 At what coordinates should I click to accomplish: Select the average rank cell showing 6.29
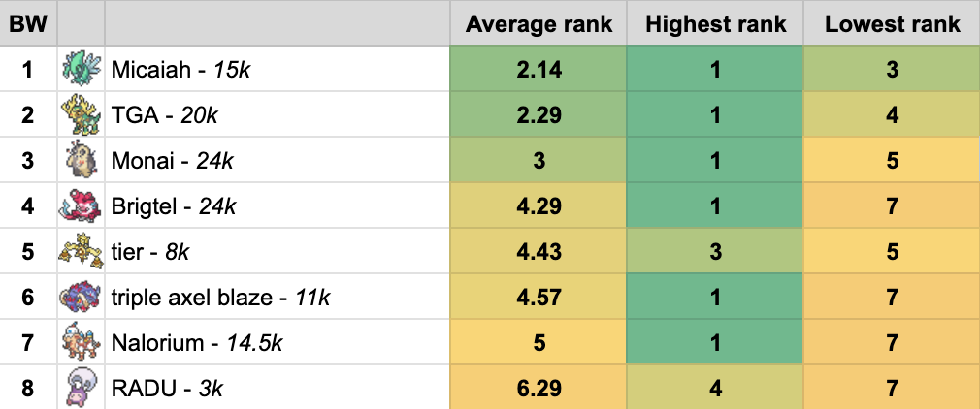tap(539, 388)
